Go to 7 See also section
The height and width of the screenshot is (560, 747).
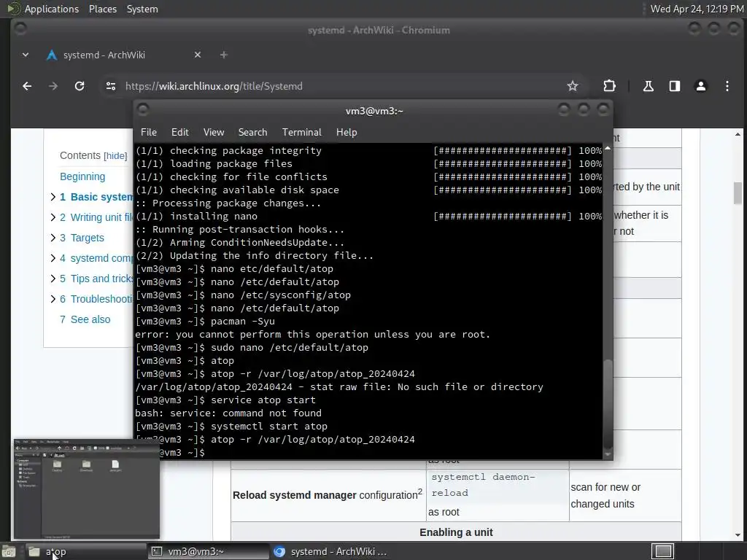85,319
